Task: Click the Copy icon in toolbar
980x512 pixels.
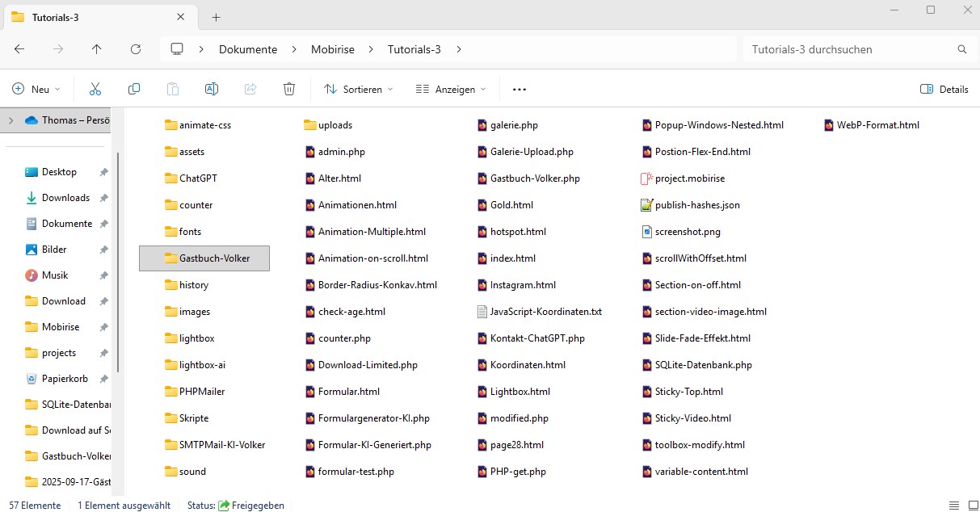Action: (x=134, y=89)
